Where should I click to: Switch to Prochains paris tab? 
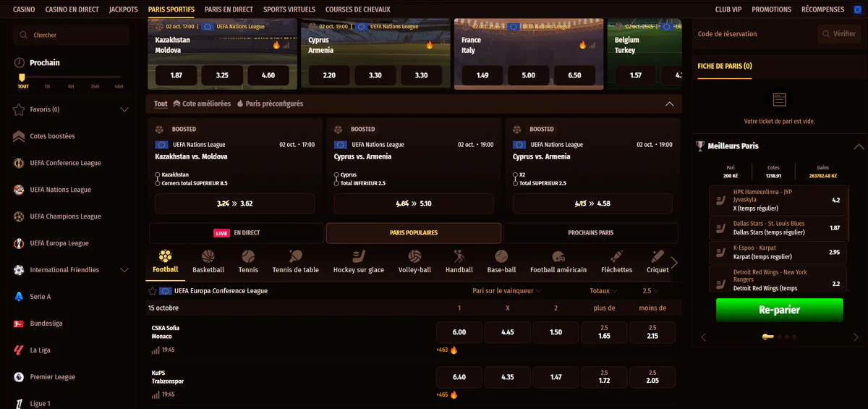pos(591,233)
